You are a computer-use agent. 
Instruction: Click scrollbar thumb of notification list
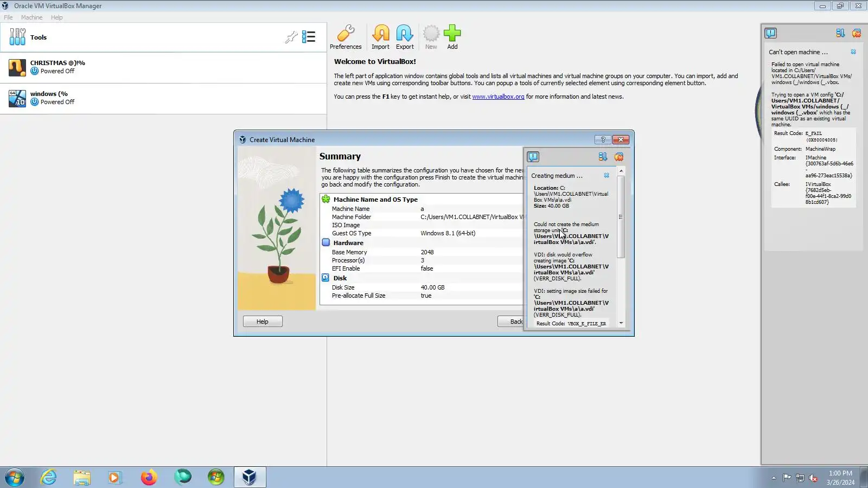click(621, 217)
